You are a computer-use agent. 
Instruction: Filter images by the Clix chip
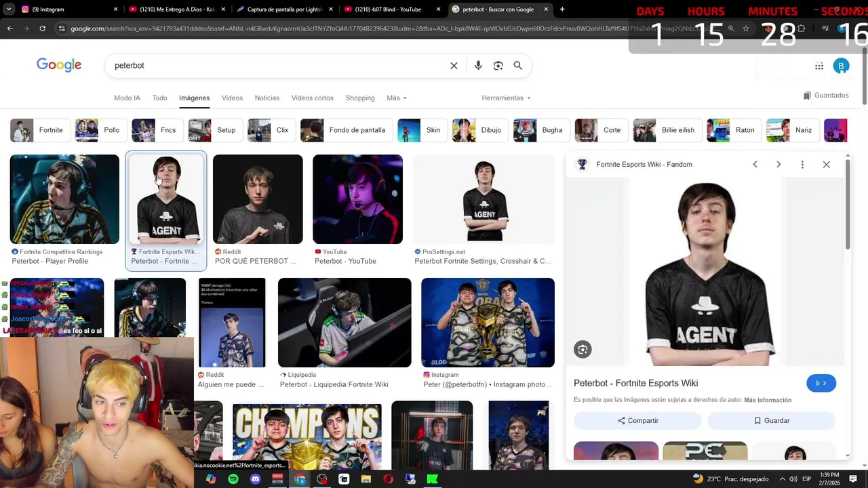(272, 130)
